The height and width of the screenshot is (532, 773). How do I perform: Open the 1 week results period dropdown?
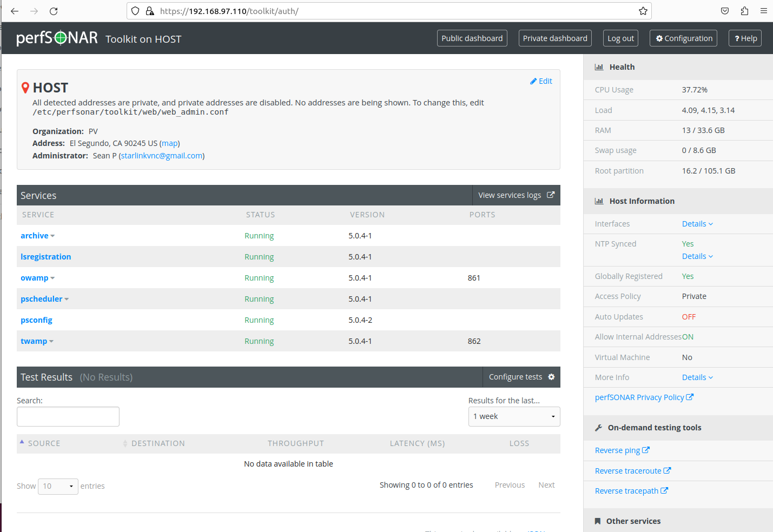click(514, 416)
